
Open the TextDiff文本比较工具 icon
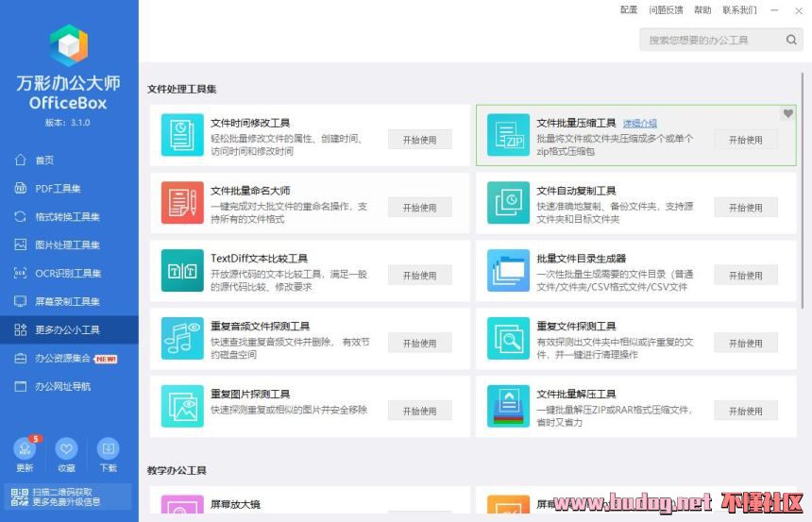[182, 270]
